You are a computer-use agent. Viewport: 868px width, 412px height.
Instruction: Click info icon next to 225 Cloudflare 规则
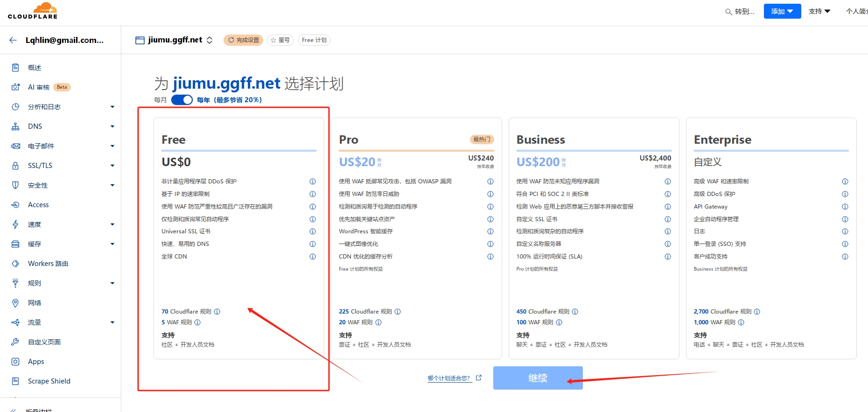398,312
